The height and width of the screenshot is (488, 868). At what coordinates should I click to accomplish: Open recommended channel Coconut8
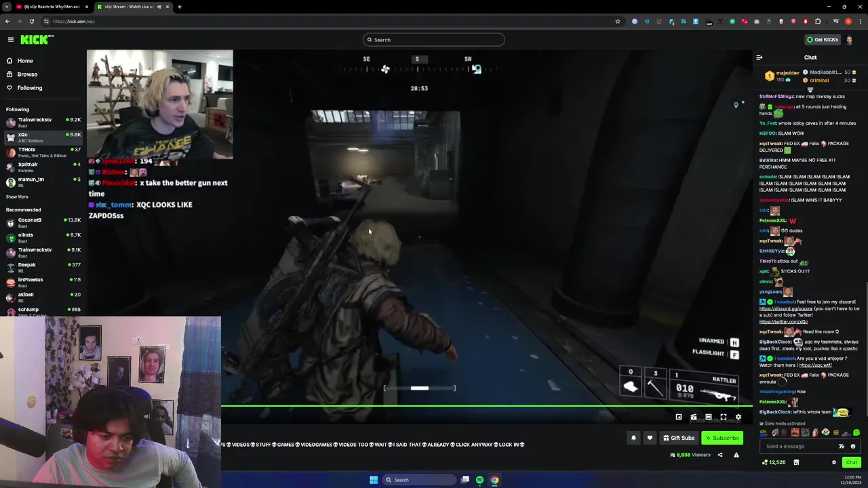pos(43,222)
